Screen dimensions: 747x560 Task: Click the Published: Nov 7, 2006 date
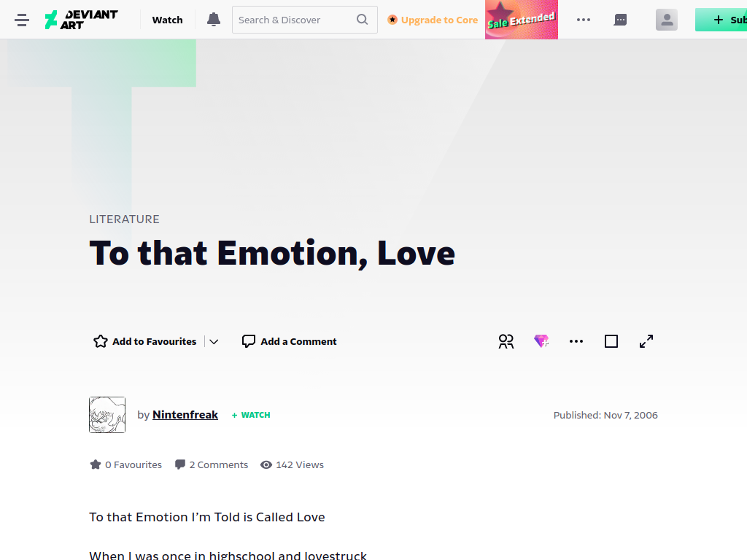pyautogui.click(x=605, y=415)
